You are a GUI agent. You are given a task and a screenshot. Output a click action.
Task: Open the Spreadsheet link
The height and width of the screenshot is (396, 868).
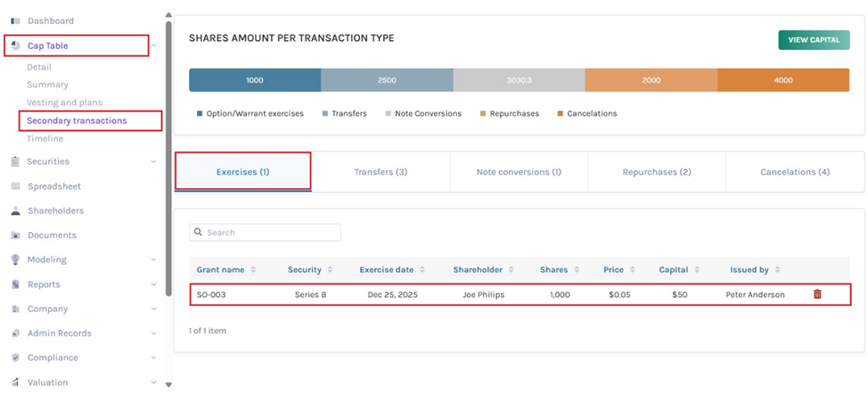54,186
